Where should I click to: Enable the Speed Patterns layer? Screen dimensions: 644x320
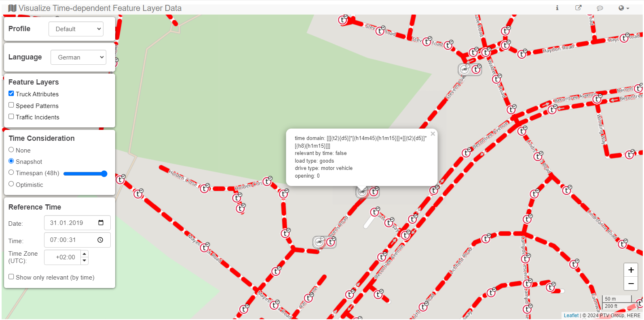coord(11,105)
